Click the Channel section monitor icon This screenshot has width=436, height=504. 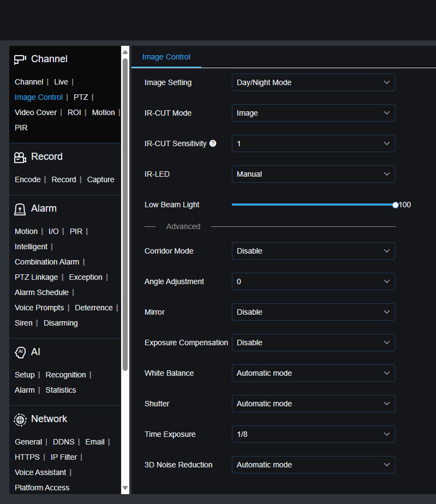[19, 59]
